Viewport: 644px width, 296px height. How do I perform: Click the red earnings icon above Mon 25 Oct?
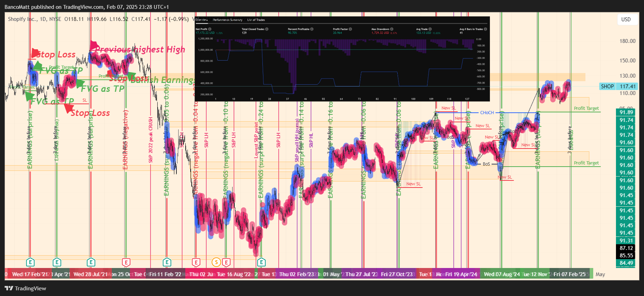tap(126, 262)
